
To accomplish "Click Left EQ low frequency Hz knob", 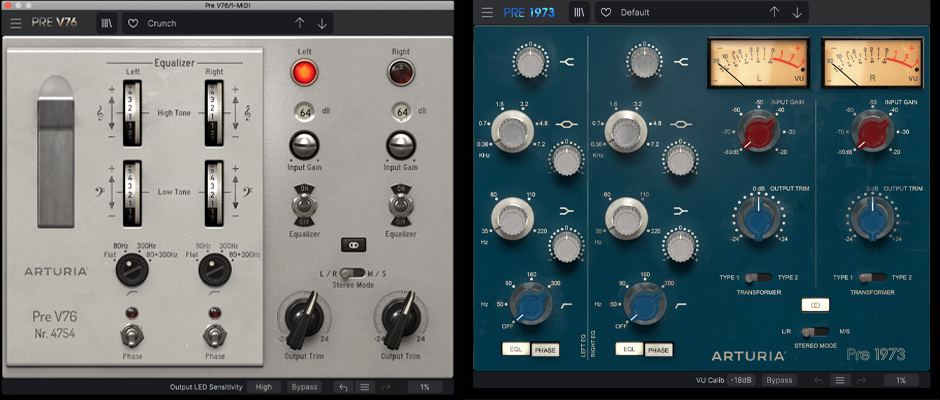I will [x=513, y=219].
